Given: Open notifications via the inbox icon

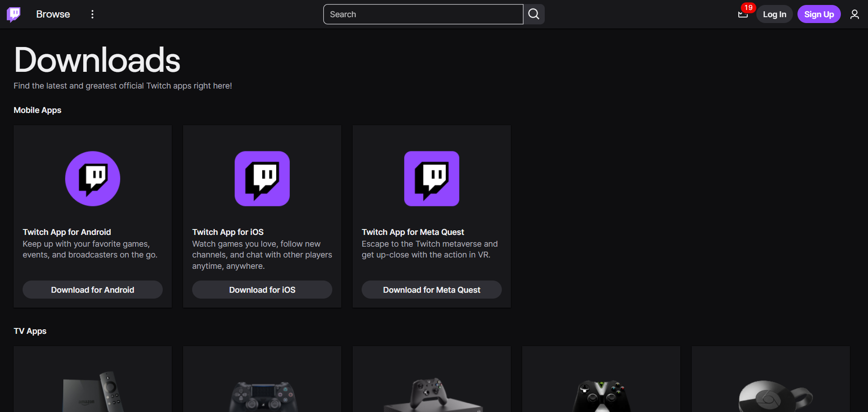Looking at the screenshot, I should click(743, 14).
